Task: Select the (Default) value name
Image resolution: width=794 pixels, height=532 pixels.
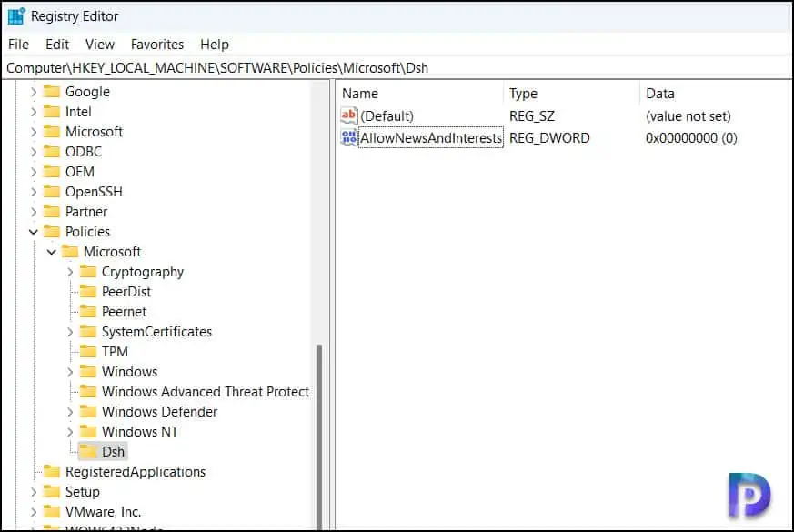Action: (387, 116)
